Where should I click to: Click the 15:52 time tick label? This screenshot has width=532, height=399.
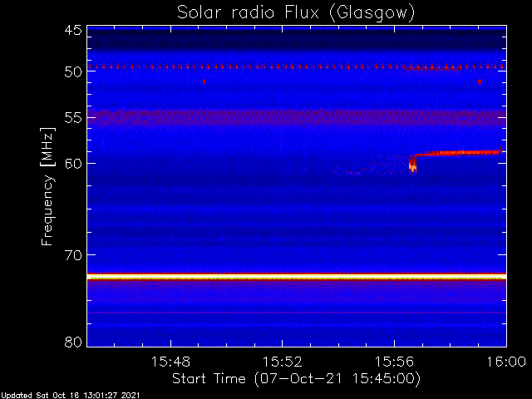(283, 362)
